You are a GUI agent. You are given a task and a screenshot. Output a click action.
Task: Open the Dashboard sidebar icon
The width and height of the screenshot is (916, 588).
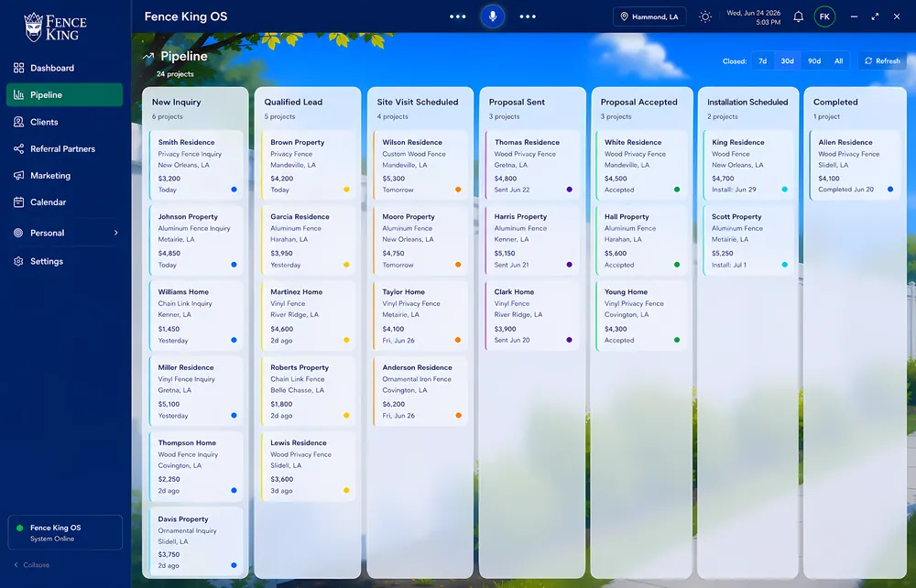pyautogui.click(x=18, y=68)
